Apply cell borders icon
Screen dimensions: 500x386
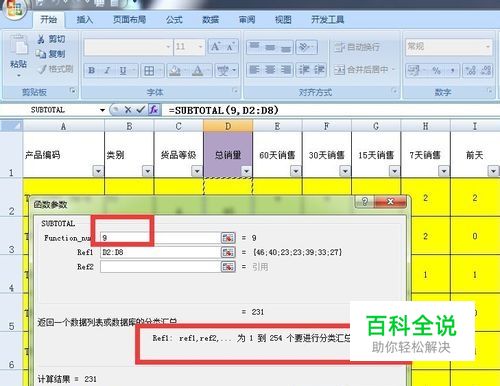coord(149,70)
